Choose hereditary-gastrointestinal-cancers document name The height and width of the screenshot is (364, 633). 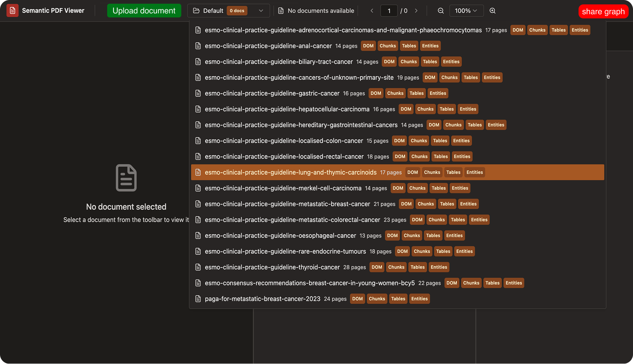301,125
